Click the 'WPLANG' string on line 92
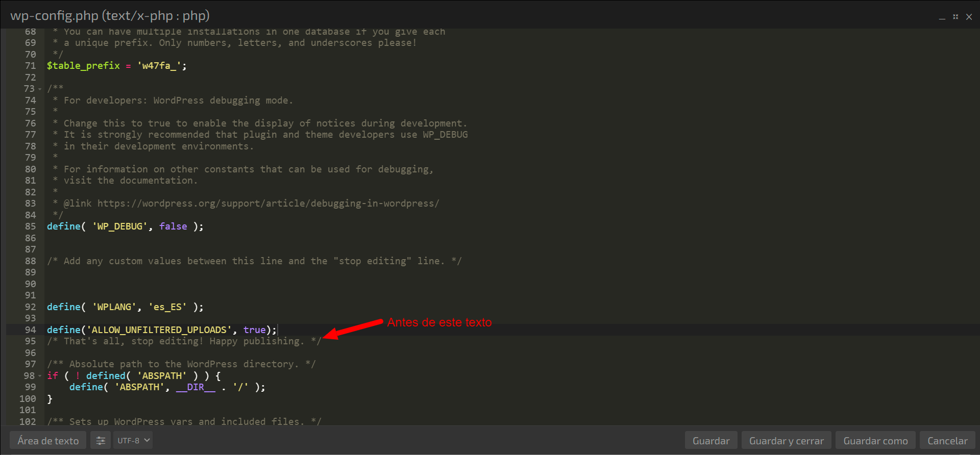 click(114, 307)
